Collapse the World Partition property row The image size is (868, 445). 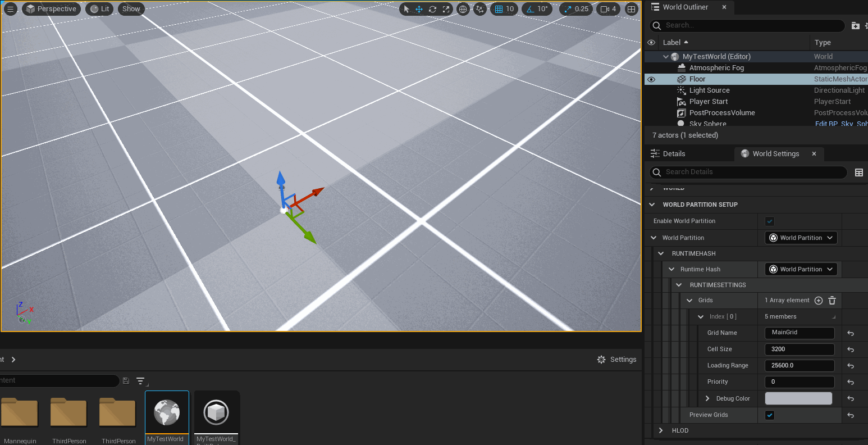point(653,238)
